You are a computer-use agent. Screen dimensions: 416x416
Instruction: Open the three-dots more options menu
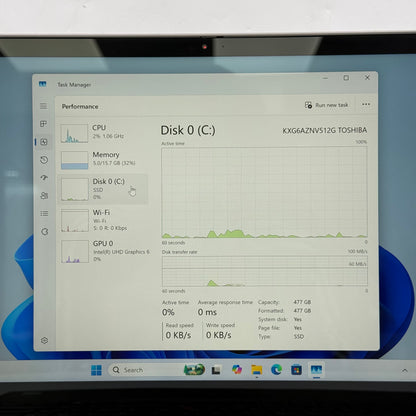tap(366, 104)
